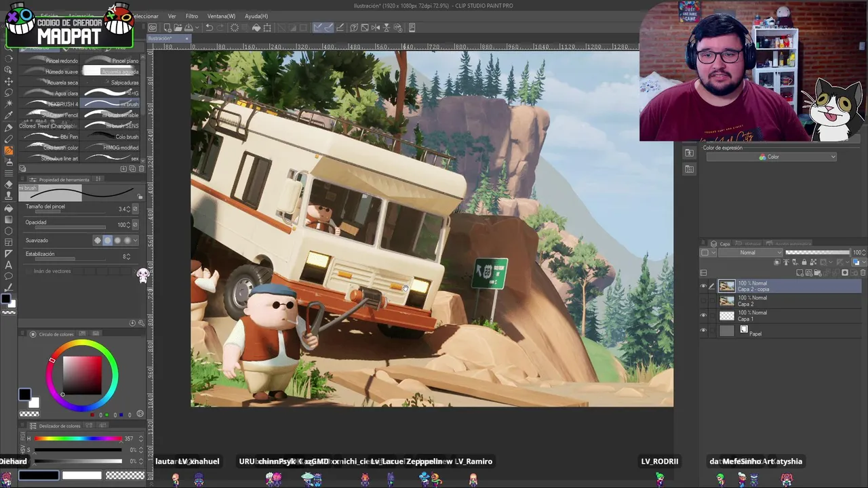Select the Operation (object) tool
868x488 pixels.
pos(9,70)
